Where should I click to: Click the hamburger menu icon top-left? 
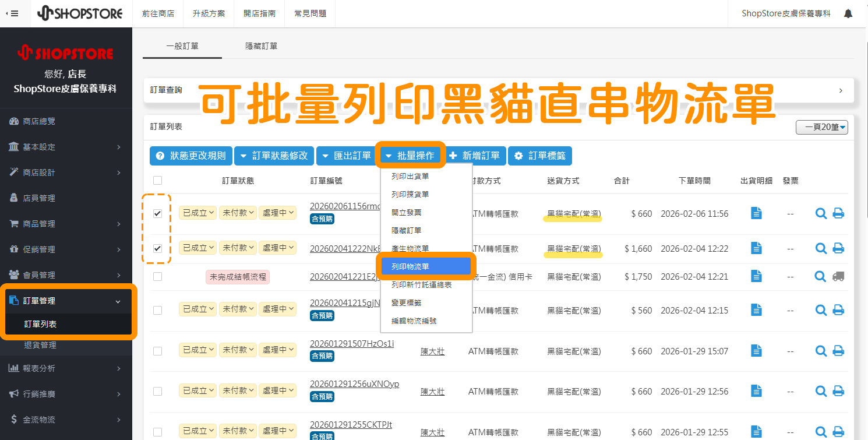(14, 13)
